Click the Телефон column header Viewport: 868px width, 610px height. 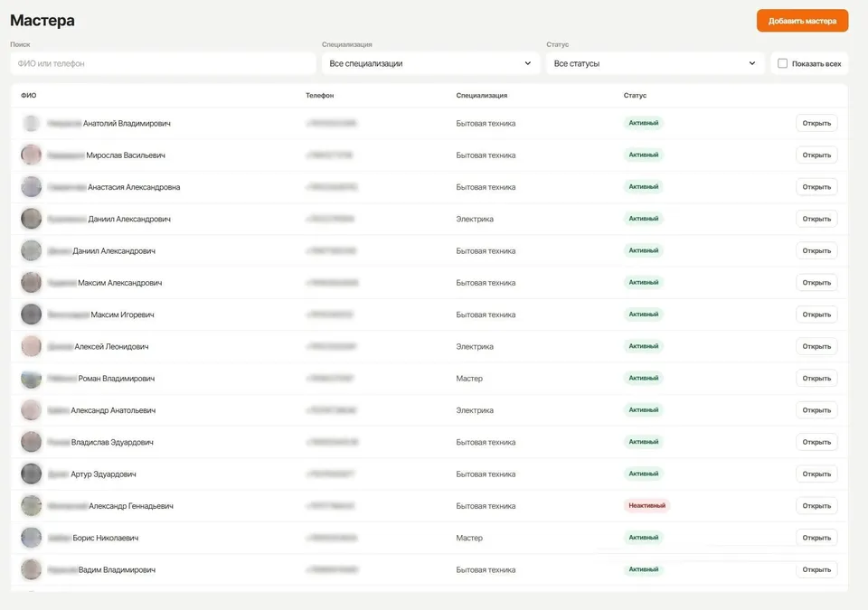(320, 95)
